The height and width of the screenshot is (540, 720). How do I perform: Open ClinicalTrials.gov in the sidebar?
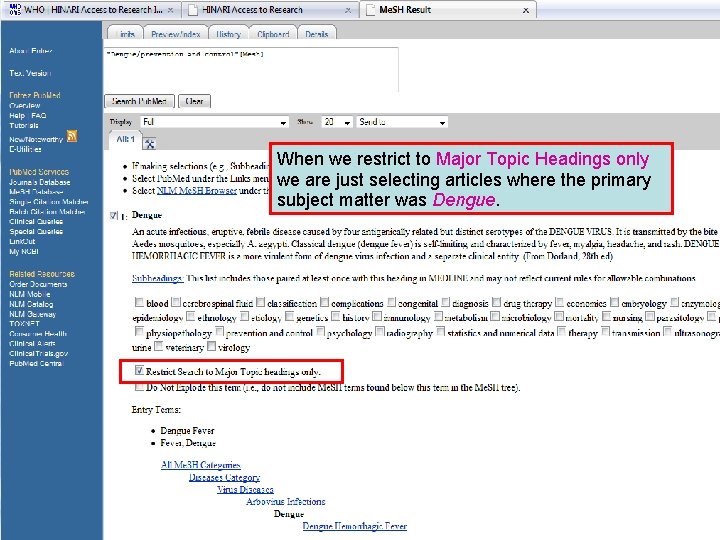pyautogui.click(x=39, y=354)
